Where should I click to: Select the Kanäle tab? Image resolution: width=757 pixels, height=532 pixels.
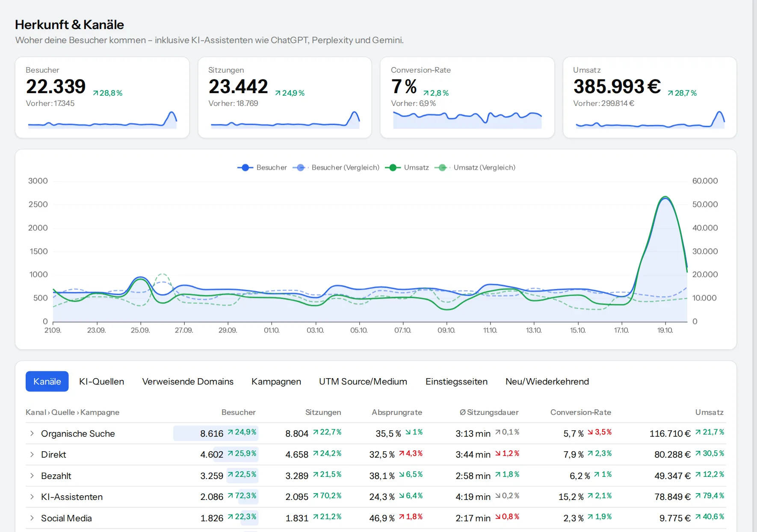click(x=47, y=381)
